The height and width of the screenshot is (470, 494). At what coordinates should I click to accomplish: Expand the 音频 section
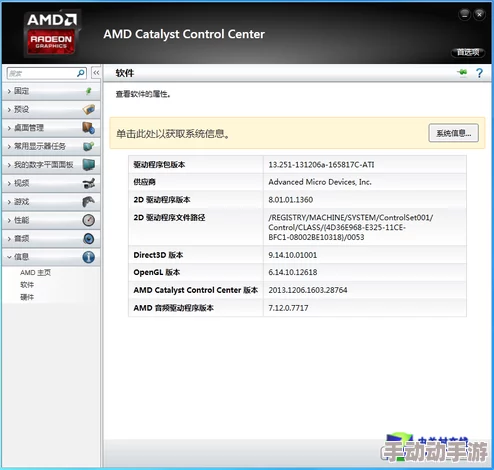click(51, 239)
